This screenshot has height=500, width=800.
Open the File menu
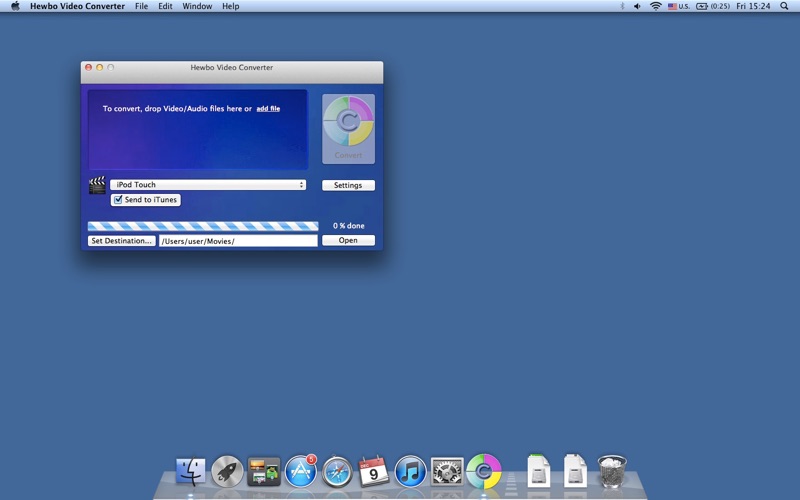click(141, 6)
